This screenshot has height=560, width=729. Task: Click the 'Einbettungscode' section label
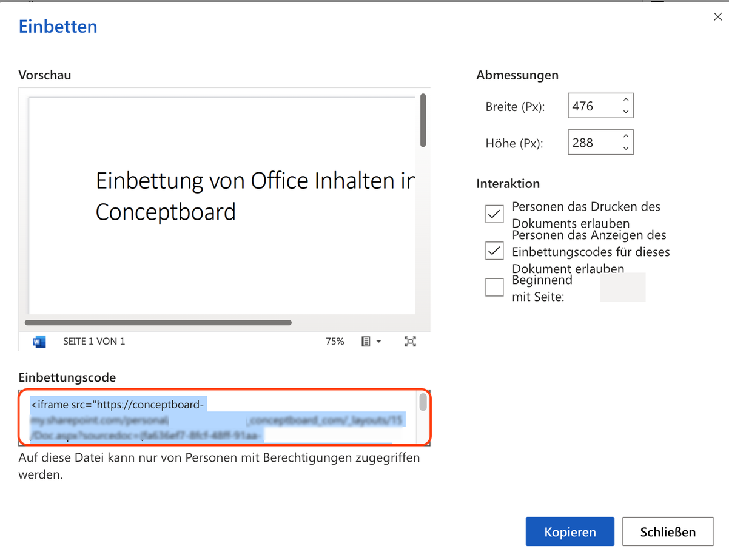point(67,377)
